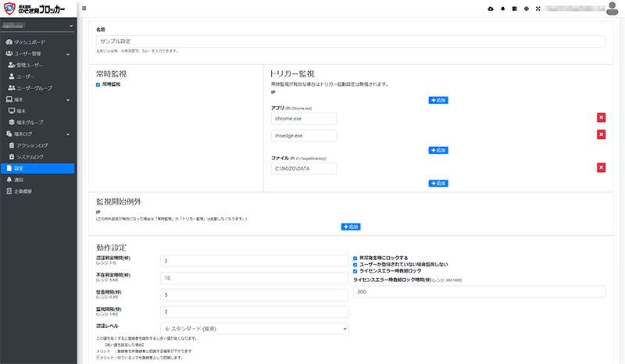
Task: Click the list-view icon in the header
Action: click(x=515, y=9)
